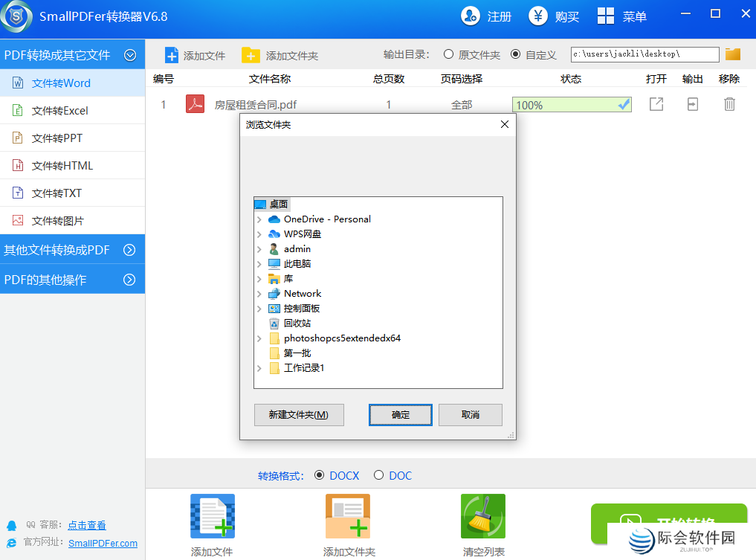Open the output directory folder icon

[733, 54]
